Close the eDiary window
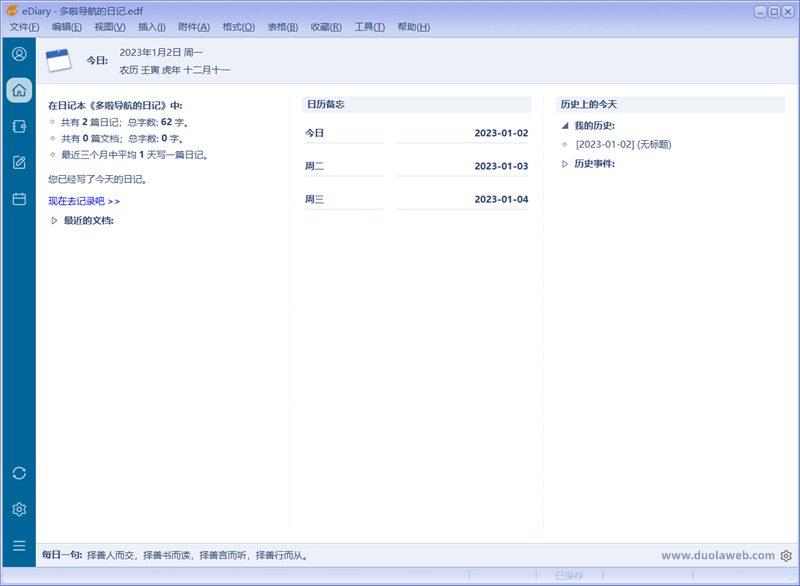Image resolution: width=800 pixels, height=586 pixels. 788,12
